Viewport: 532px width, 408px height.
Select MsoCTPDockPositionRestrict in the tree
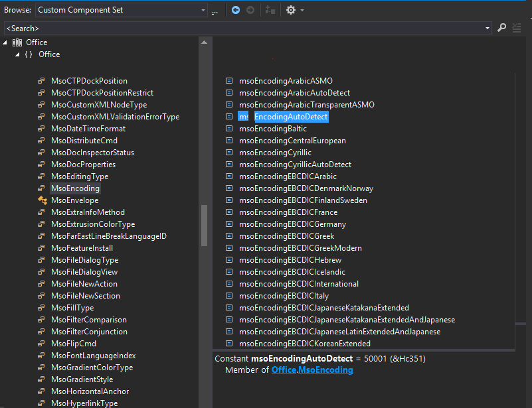coord(102,93)
